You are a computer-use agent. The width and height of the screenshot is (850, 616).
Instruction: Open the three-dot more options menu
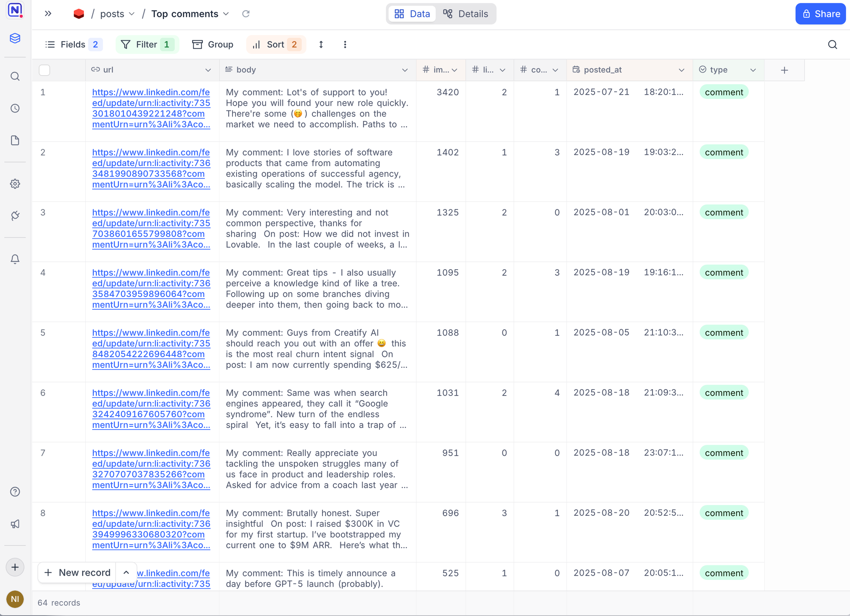pyautogui.click(x=345, y=45)
